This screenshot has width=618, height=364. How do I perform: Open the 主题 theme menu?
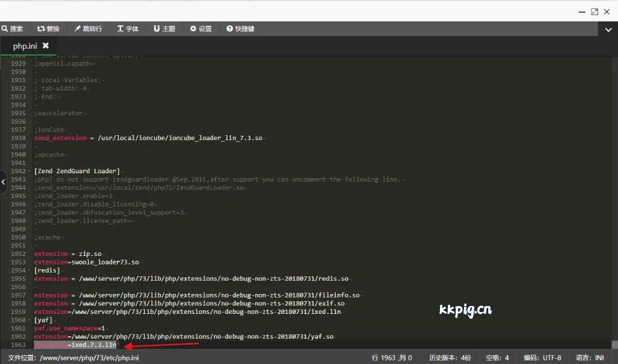tap(164, 29)
